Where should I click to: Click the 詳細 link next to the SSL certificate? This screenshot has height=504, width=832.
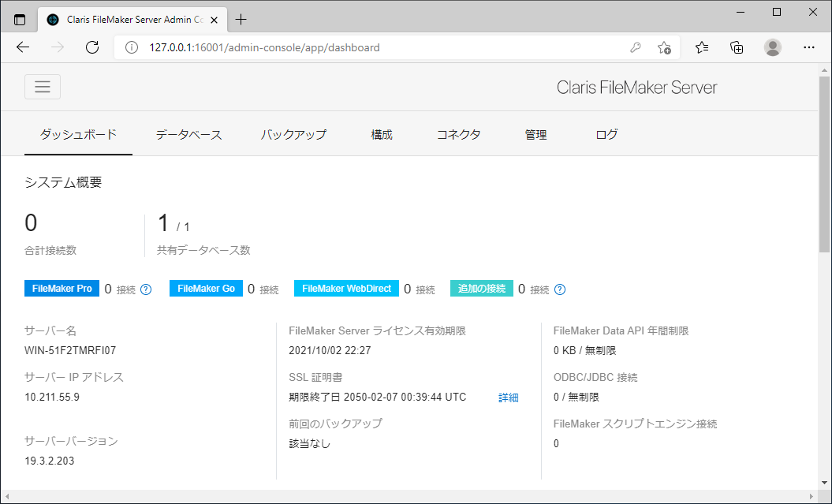508,398
